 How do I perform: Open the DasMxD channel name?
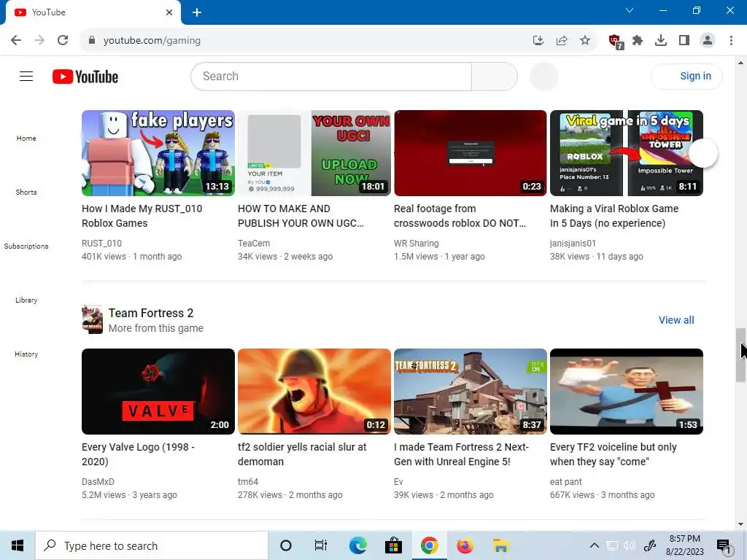[98, 481]
